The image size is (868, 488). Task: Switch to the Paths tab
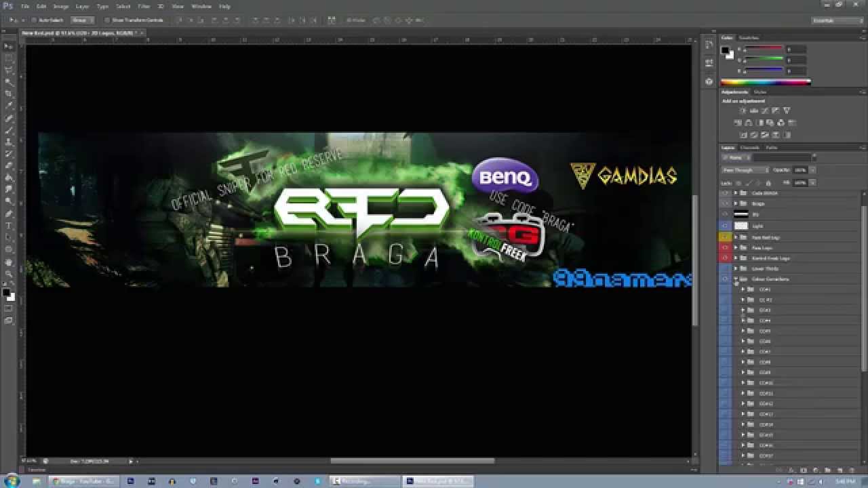point(771,147)
